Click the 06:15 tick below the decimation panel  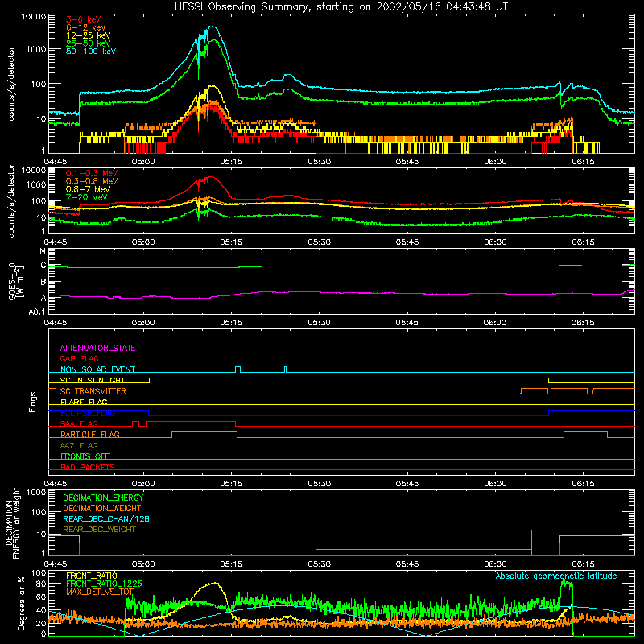[x=583, y=564]
